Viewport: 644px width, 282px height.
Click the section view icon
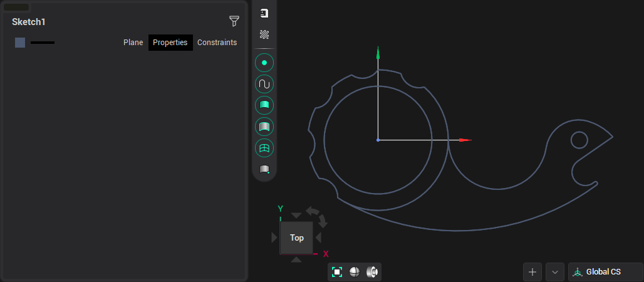[372, 272]
